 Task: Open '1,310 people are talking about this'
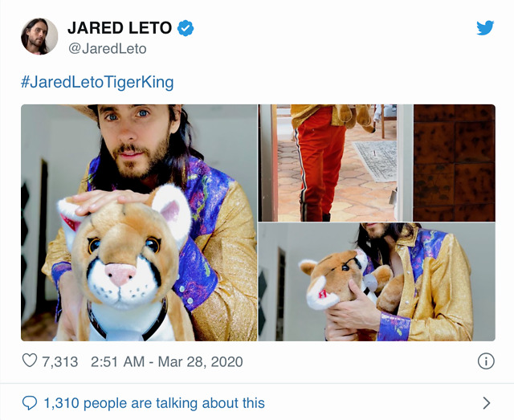[154, 403]
